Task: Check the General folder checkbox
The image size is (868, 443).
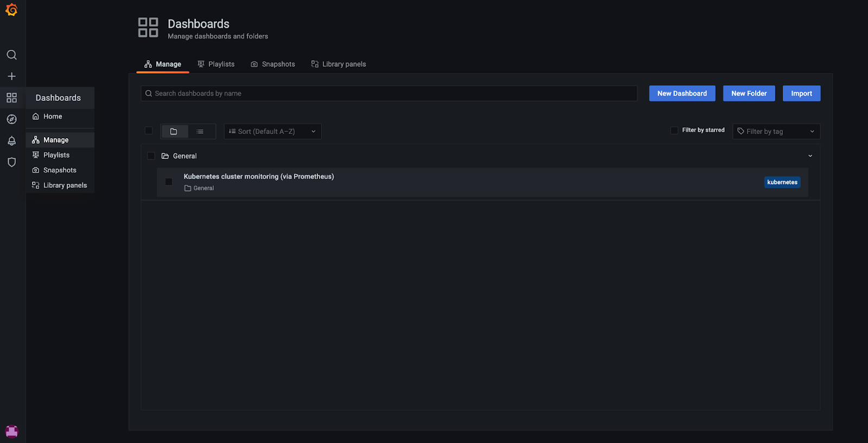Action: [x=151, y=156]
